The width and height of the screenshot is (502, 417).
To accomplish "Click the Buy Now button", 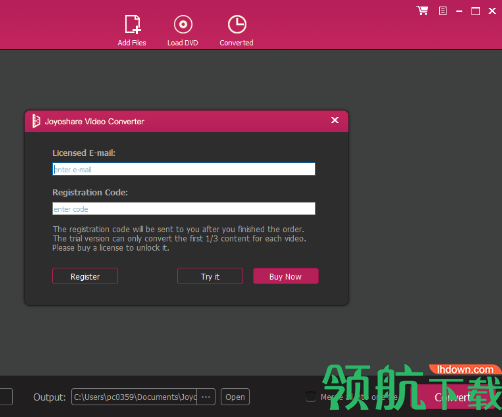I will tap(286, 276).
